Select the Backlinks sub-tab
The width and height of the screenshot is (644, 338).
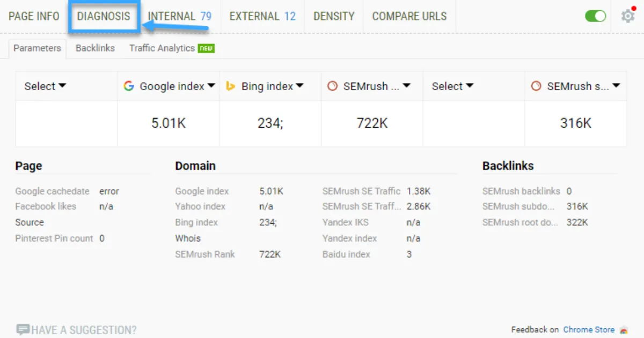[95, 48]
